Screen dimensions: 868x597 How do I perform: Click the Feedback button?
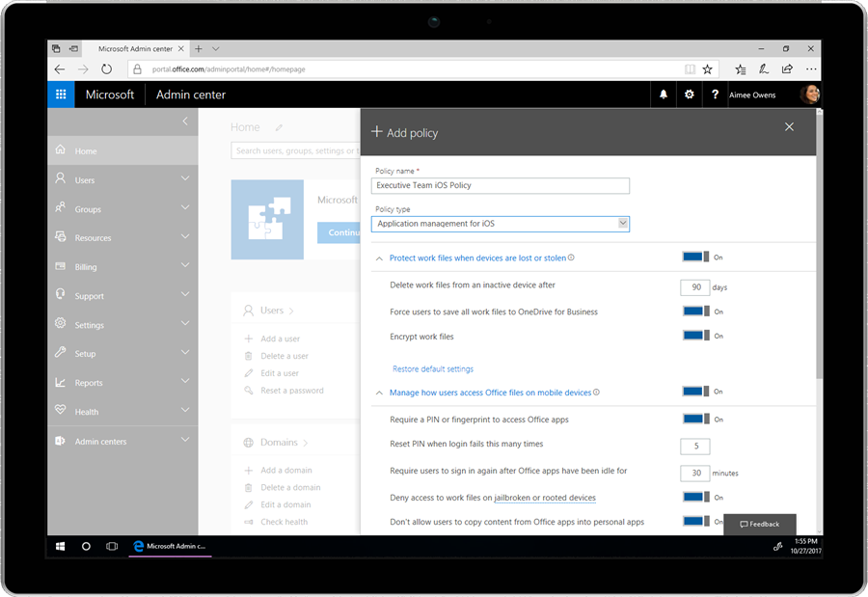[x=760, y=524]
